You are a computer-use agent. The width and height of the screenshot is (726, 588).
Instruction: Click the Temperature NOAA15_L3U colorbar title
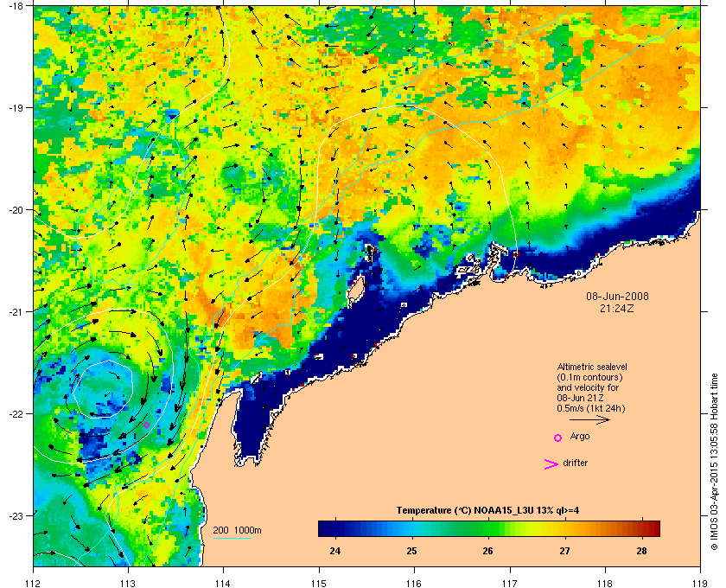click(487, 511)
